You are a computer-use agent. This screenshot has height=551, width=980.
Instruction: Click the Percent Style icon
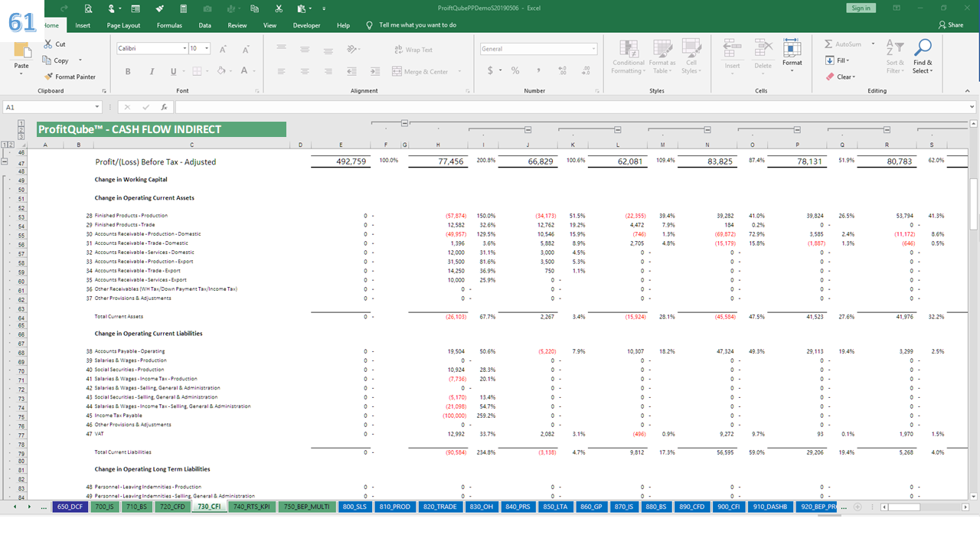[515, 70]
